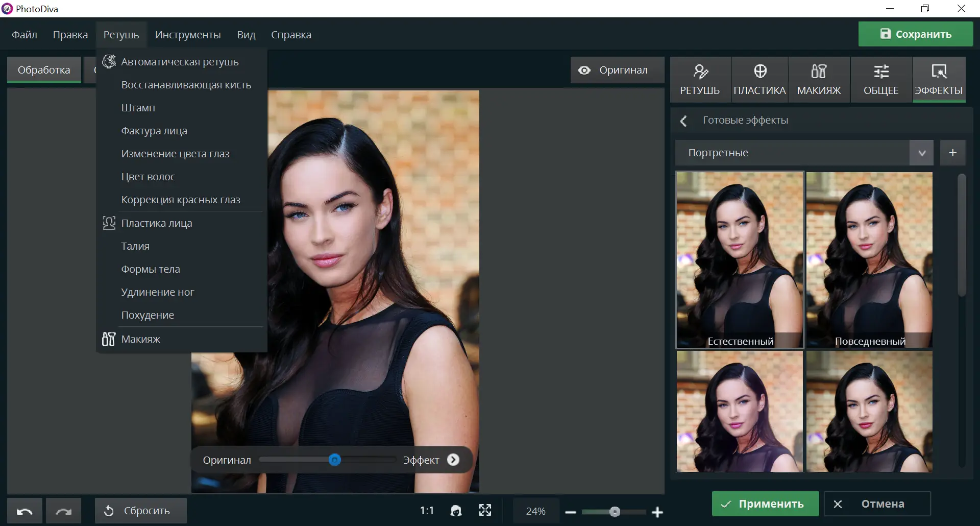
Task: Choose Похудение menu entry
Action: (181, 315)
